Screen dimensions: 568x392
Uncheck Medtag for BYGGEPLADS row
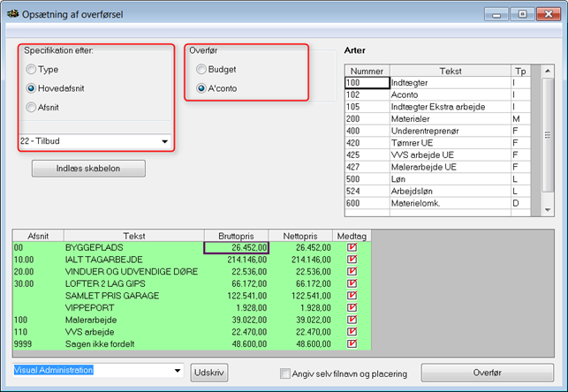click(352, 248)
